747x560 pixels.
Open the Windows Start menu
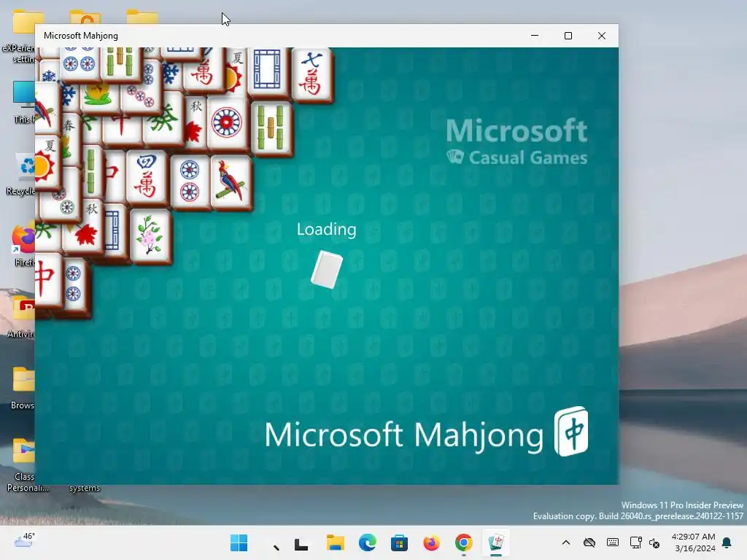point(239,542)
